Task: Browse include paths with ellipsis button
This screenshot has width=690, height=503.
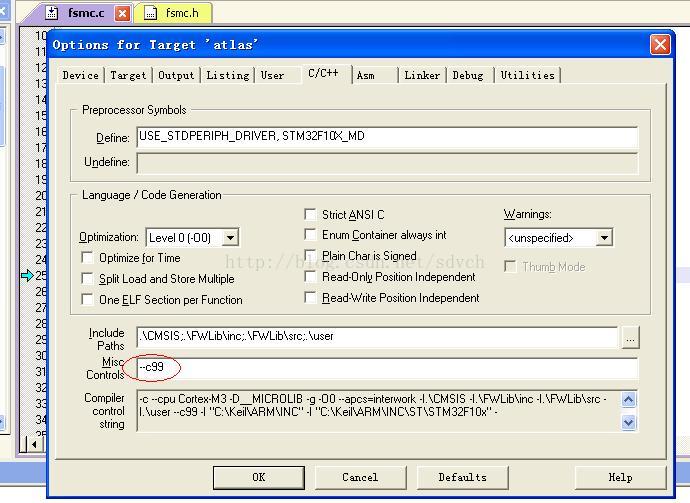Action: click(x=629, y=338)
